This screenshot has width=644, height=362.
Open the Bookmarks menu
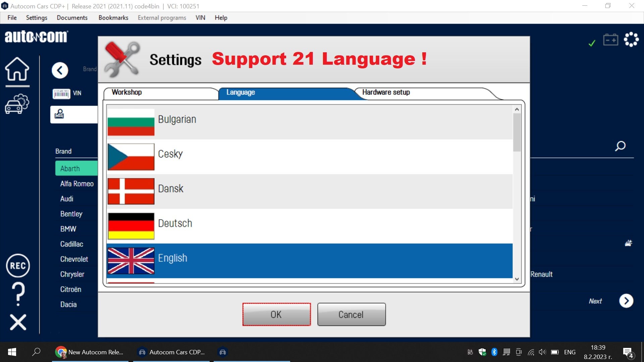tap(113, 18)
